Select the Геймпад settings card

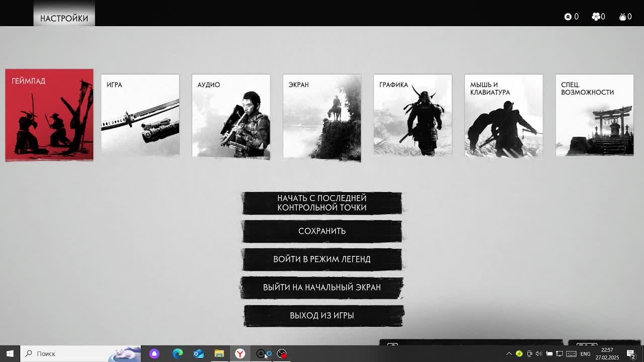pos(49,115)
